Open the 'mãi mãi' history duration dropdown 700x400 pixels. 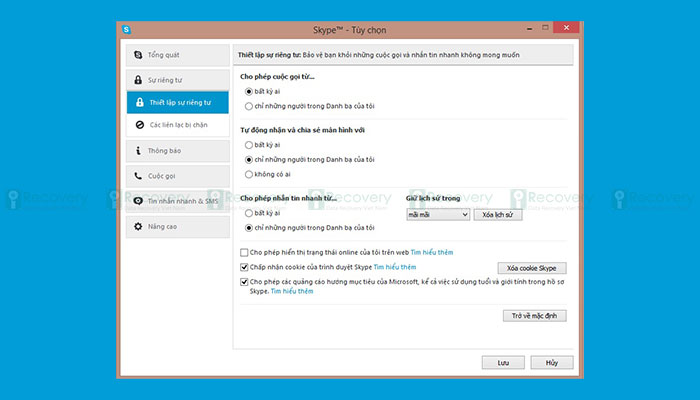pos(438,215)
